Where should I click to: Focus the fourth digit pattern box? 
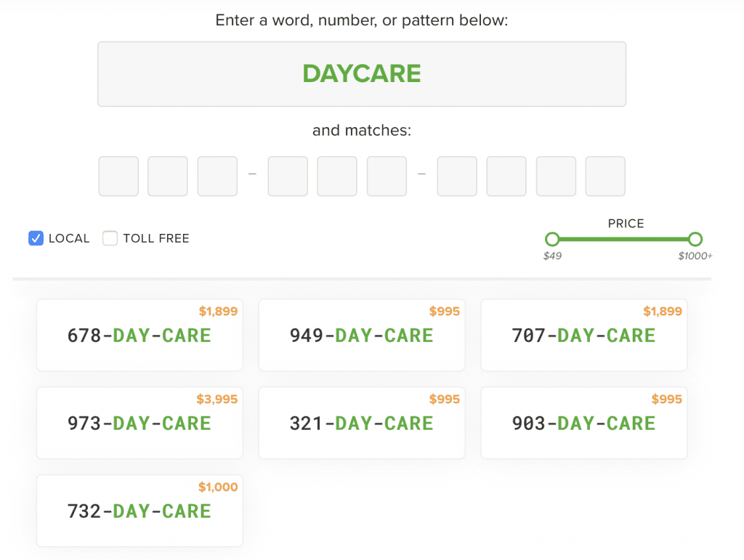click(288, 176)
